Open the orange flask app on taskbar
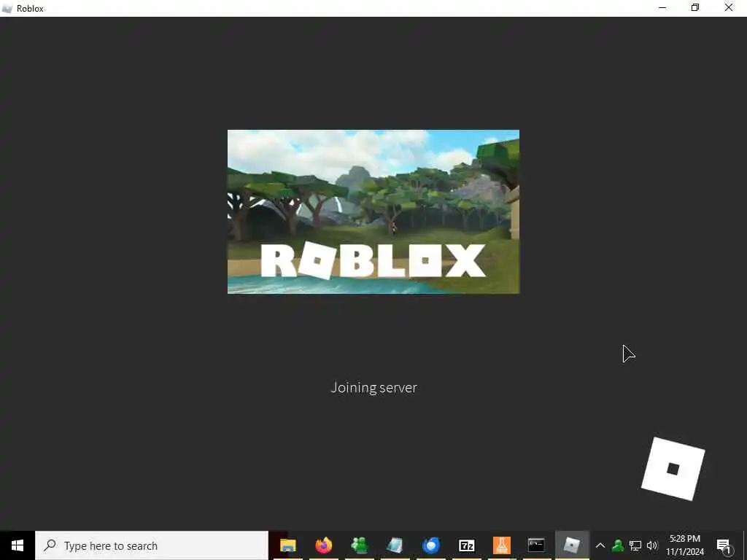This screenshot has height=560, width=747. (502, 545)
